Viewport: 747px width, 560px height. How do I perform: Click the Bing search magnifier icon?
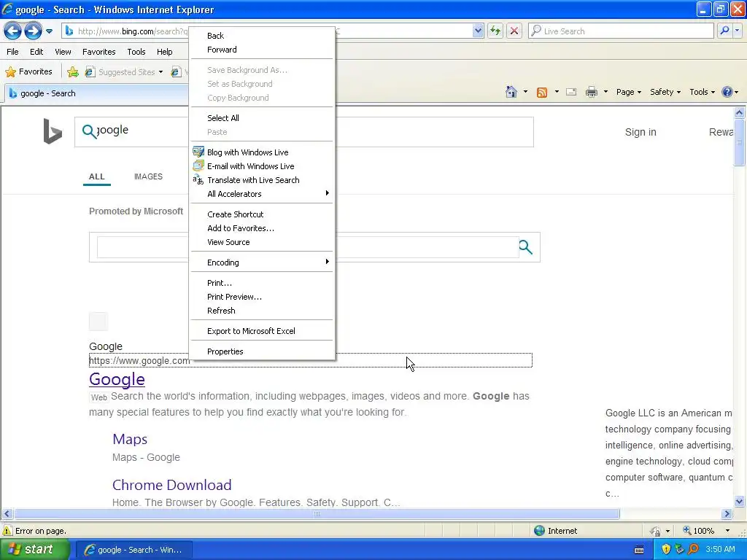pos(89,131)
